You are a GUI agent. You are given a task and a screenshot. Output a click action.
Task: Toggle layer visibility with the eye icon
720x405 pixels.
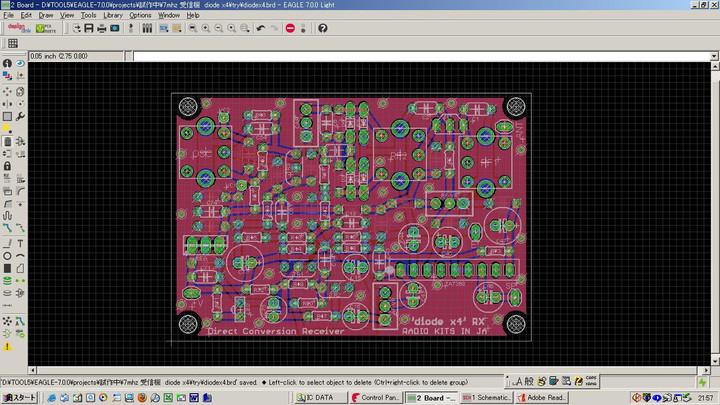coord(21,64)
